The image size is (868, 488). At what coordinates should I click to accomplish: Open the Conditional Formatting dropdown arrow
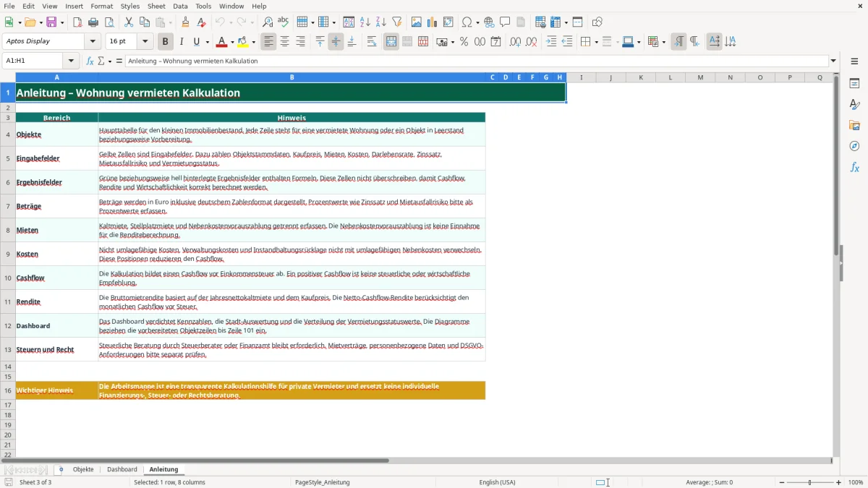tap(663, 42)
